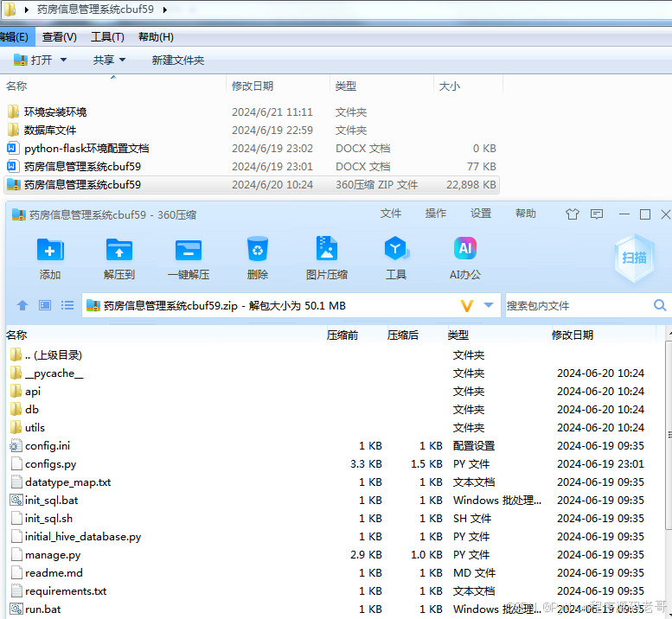The image size is (672, 619).
Task: Select the config.ini file icon
Action: point(16,446)
